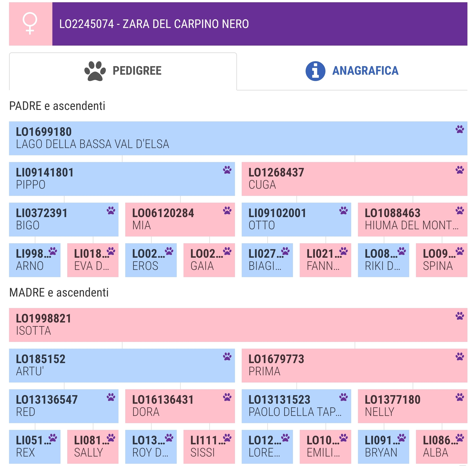The image size is (476, 466).
Task: Click paw icon next to NELLY
Action: tap(459, 397)
